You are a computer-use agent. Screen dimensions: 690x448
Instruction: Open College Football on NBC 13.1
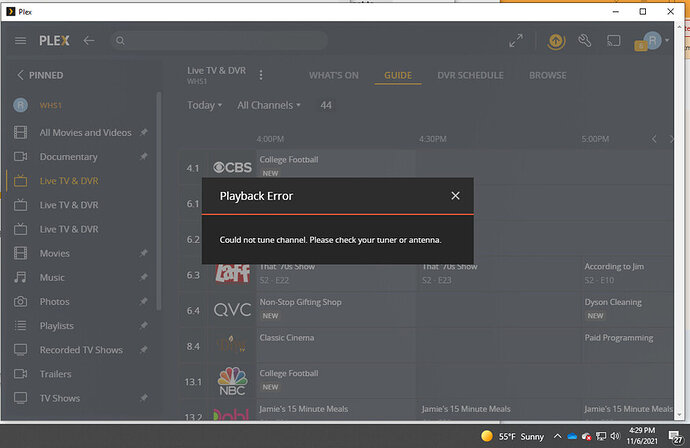pyautogui.click(x=336, y=381)
